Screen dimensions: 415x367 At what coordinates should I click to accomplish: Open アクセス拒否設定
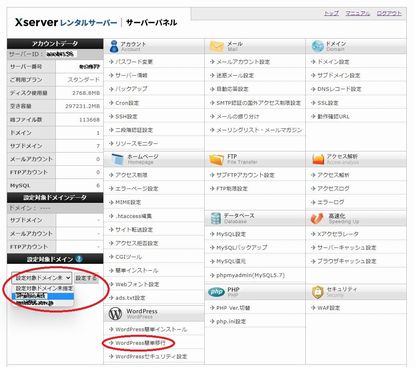137,243
